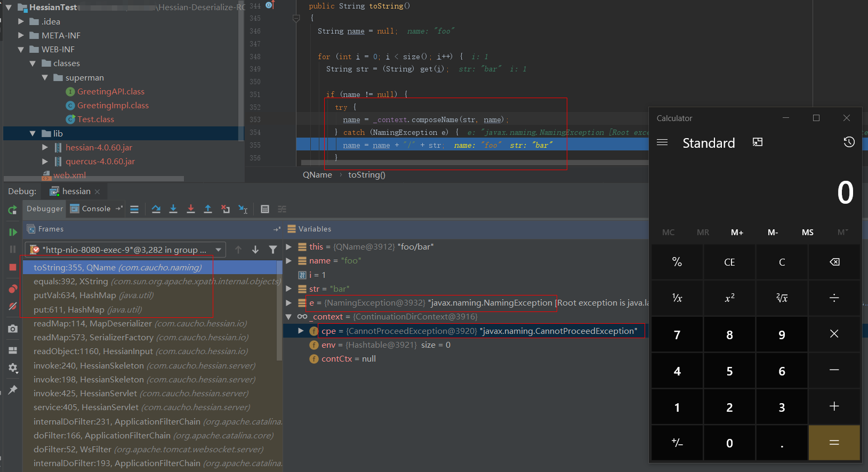Resume program with the green play icon
The image size is (868, 472).
pyautogui.click(x=13, y=232)
